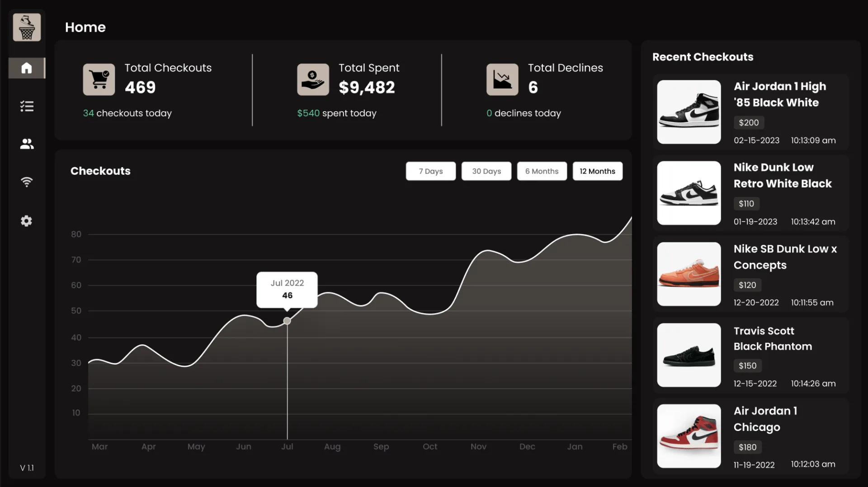The height and width of the screenshot is (487, 868).
Task: Open the proxies wifi sidebar icon
Action: click(x=27, y=182)
